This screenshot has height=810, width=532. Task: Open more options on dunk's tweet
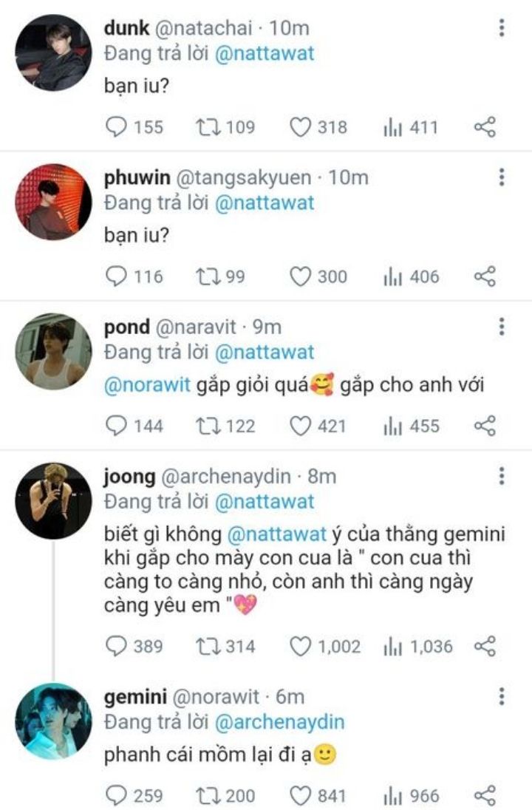tap(502, 29)
